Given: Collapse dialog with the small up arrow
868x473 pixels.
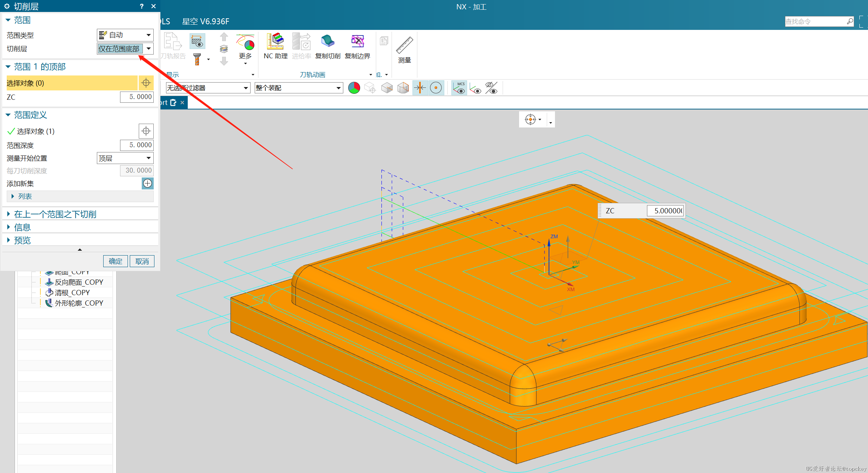Looking at the screenshot, I should click(80, 250).
